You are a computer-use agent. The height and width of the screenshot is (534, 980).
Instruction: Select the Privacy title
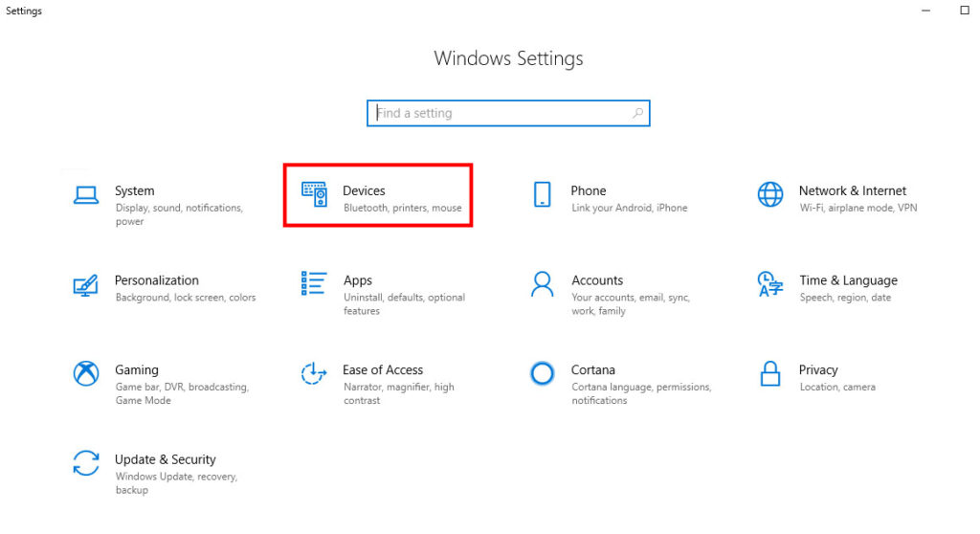click(818, 370)
